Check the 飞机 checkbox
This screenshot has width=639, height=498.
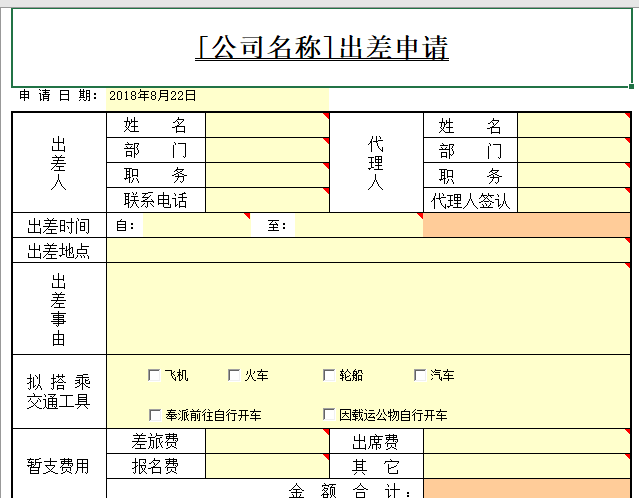(x=154, y=376)
